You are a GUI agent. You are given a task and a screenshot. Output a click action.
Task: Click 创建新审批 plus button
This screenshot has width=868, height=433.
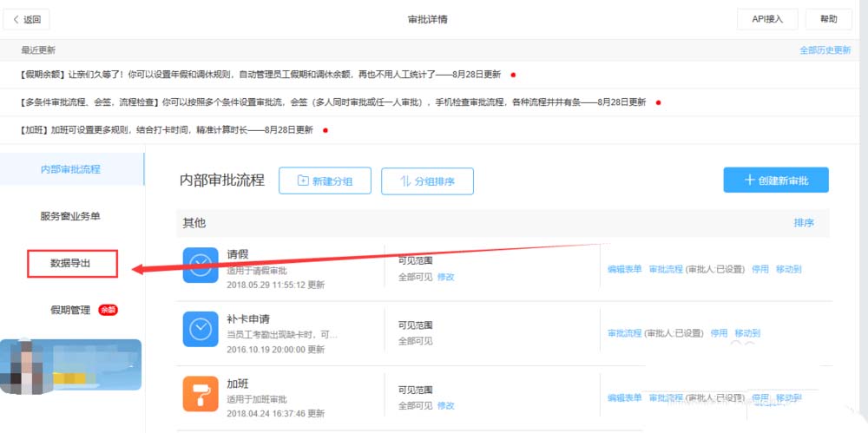click(775, 180)
